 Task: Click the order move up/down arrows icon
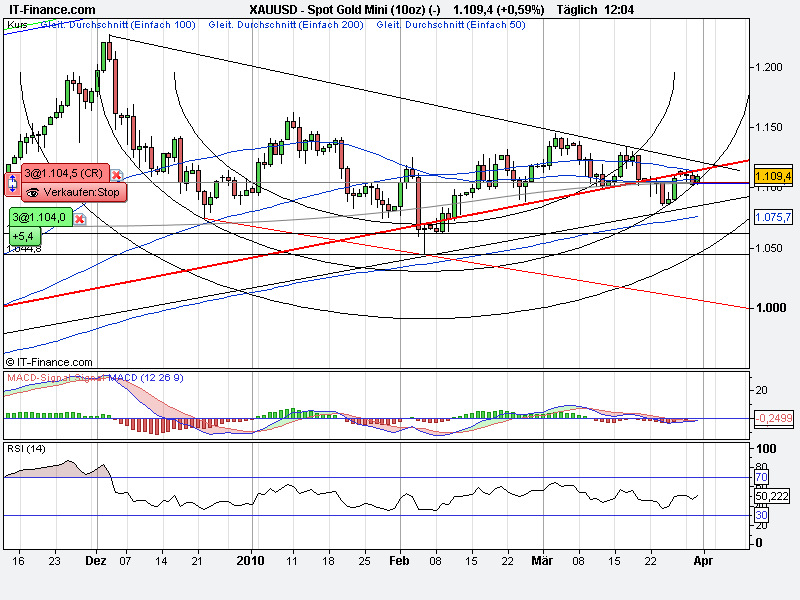(x=13, y=183)
